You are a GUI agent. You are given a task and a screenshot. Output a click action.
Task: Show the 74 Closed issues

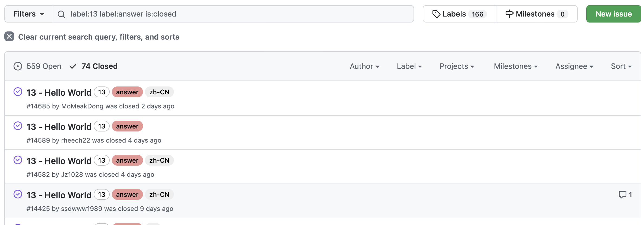[94, 66]
